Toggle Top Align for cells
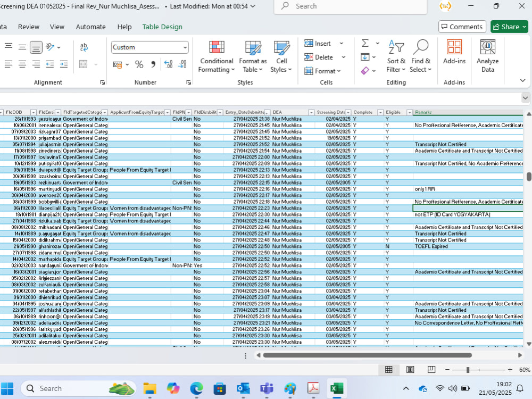Viewport: 532px width, 399px height. [9, 47]
